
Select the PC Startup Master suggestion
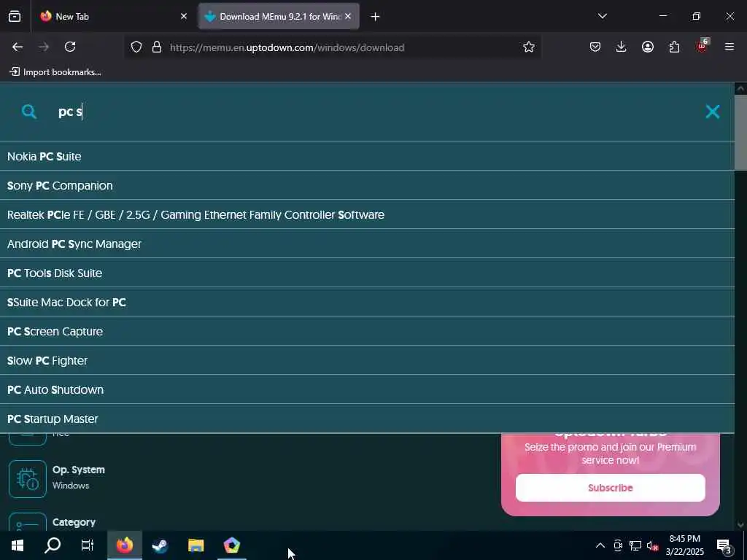(x=368, y=419)
